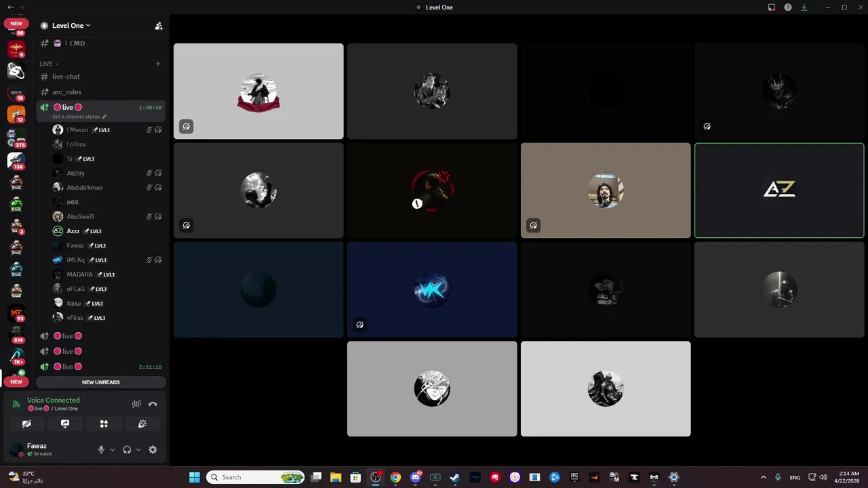This screenshot has height=488, width=868.
Task: Open the soundboard button
Action: tap(142, 424)
